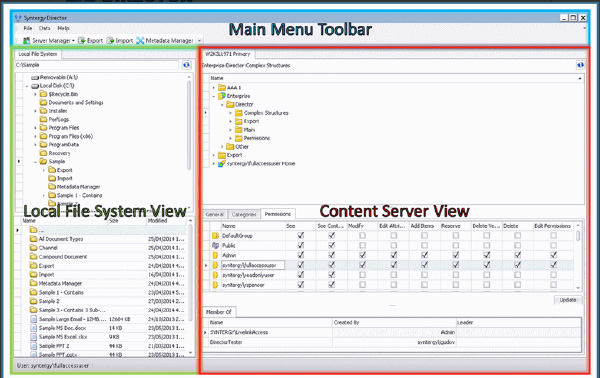Viewport: 600px width, 378px height.
Task: Click the AAA 1 folder icon
Action: [x=222, y=88]
